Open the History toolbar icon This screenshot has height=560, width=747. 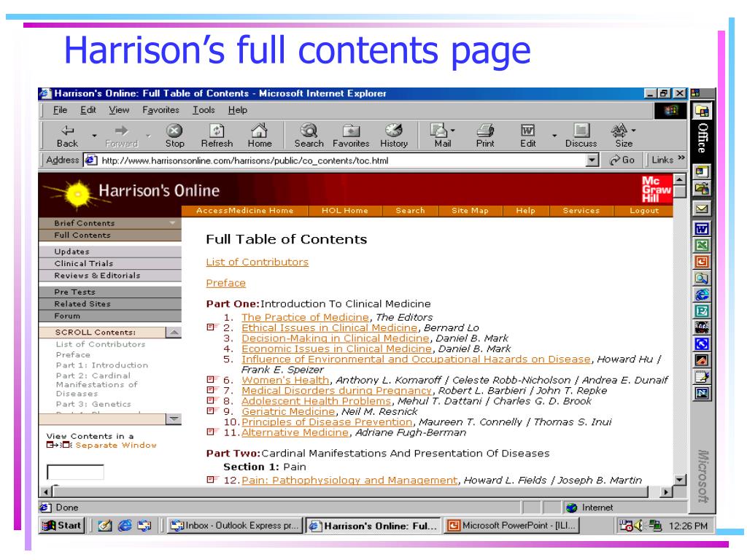[393, 135]
